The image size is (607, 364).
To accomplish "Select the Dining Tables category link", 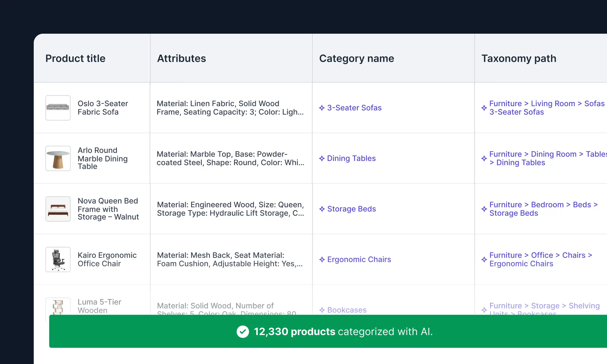I will coord(351,158).
